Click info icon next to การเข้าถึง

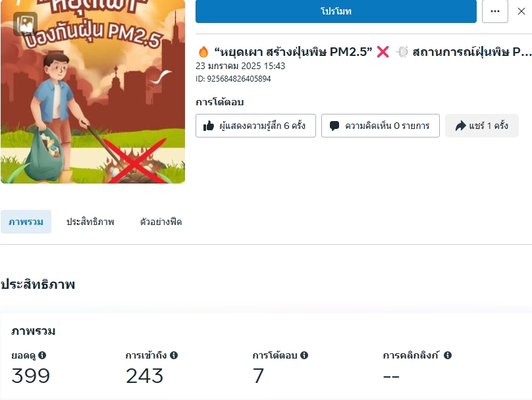(x=174, y=355)
